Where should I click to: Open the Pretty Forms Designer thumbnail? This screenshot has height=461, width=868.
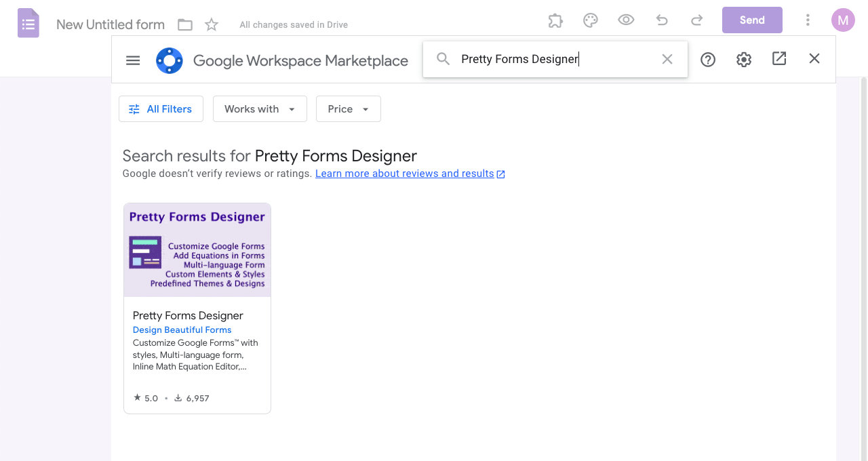pyautogui.click(x=197, y=250)
